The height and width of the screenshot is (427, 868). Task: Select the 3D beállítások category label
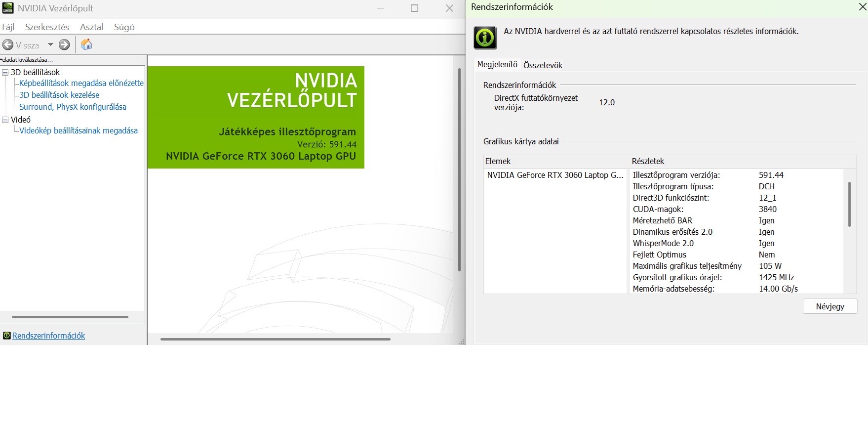coord(35,72)
